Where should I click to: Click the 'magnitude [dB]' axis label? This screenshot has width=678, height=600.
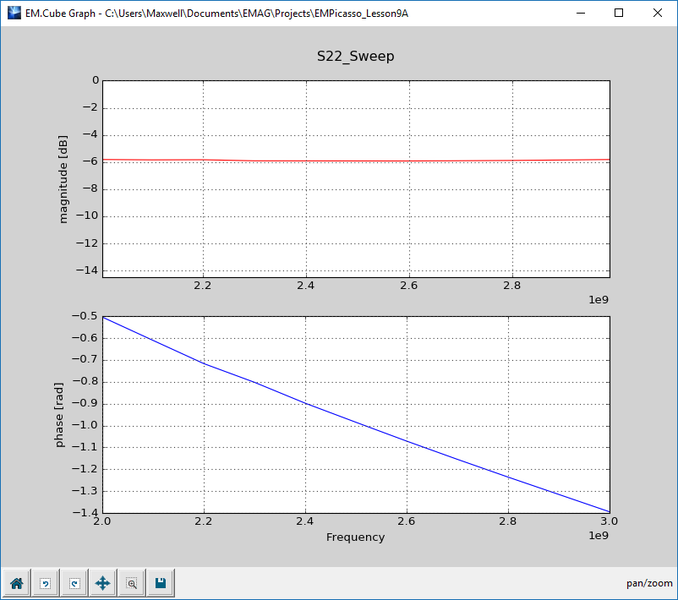point(63,179)
